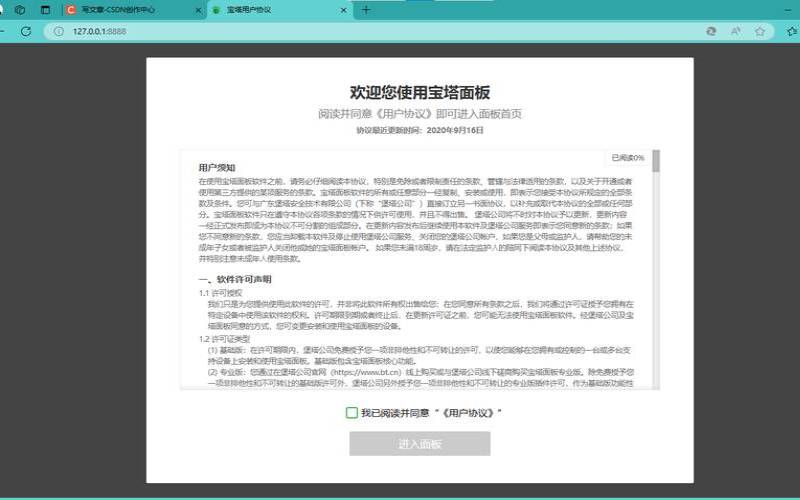Close the 写文章-CSDN创作中心 tab
The width and height of the screenshot is (800, 500).
[198, 10]
